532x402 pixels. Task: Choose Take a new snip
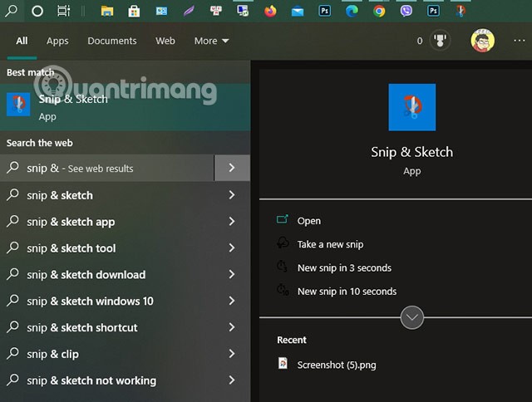[330, 244]
